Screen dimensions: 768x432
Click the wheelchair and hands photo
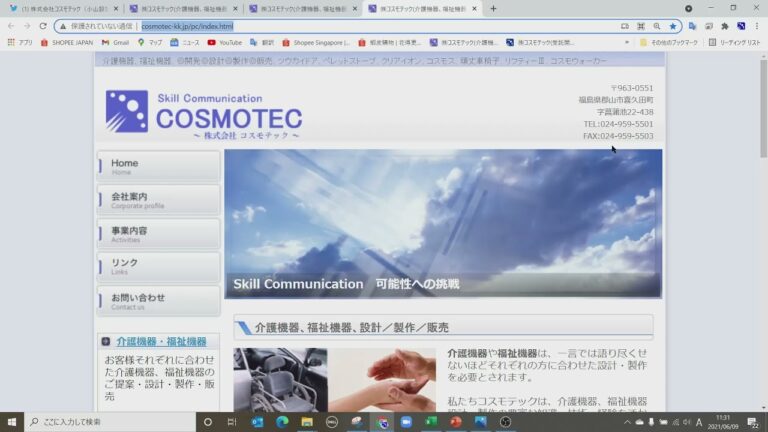click(335, 380)
